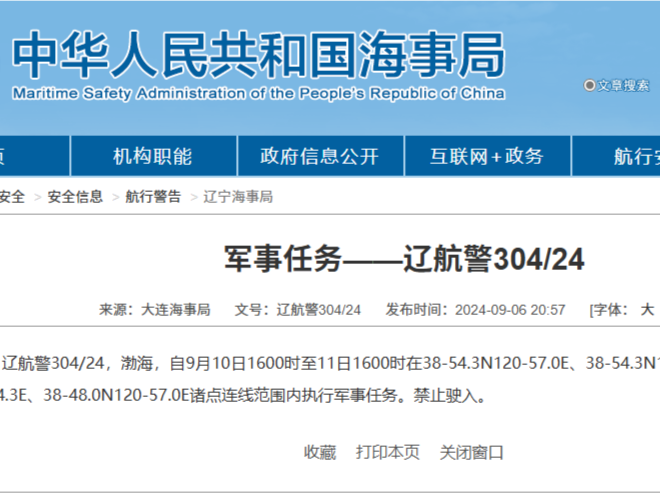Click 关闭窗口 to close the page

tap(471, 453)
